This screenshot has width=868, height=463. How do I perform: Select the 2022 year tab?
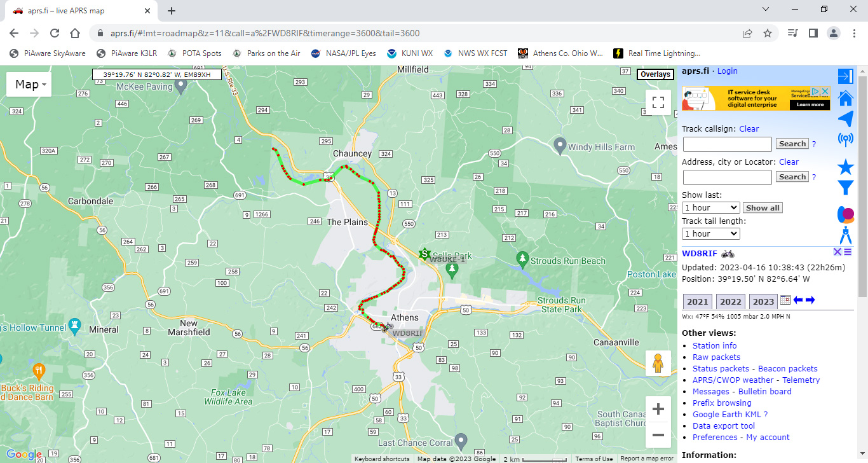[x=730, y=302]
